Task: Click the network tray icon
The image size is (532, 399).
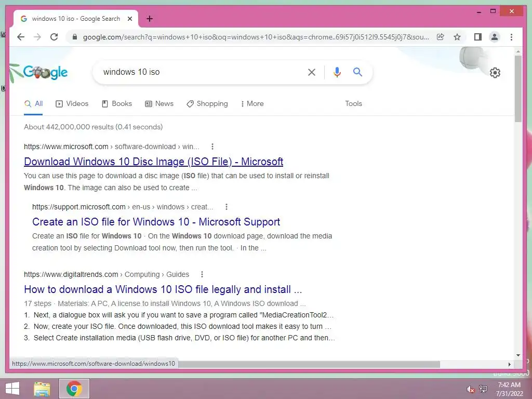Action: 483,389
